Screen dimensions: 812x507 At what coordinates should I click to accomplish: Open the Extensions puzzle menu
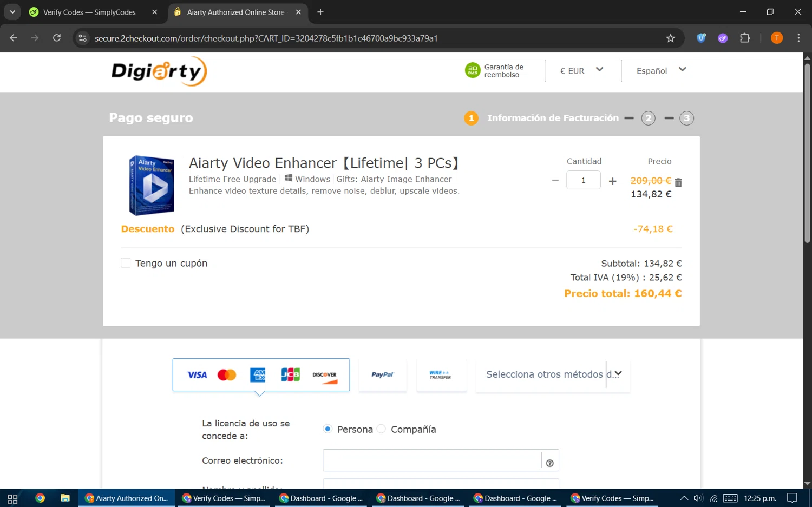pos(745,38)
